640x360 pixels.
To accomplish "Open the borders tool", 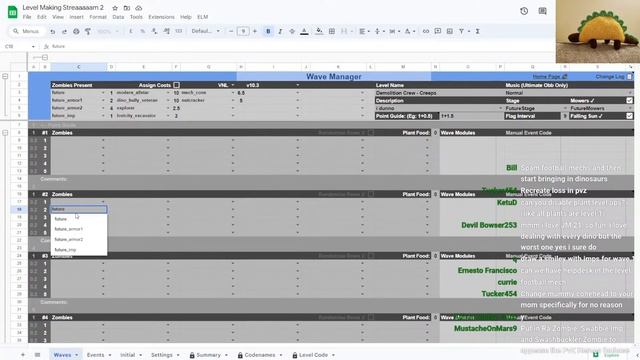I will 332,31.
